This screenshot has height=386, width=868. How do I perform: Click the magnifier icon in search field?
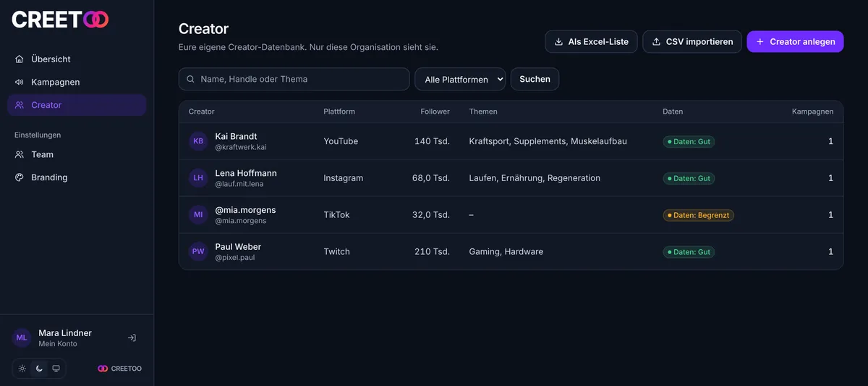(x=191, y=80)
